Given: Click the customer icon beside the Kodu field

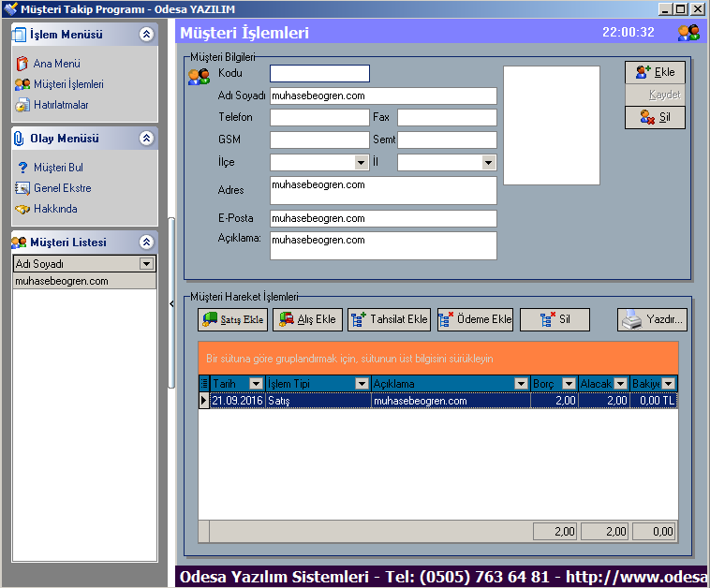Looking at the screenshot, I should tap(199, 77).
